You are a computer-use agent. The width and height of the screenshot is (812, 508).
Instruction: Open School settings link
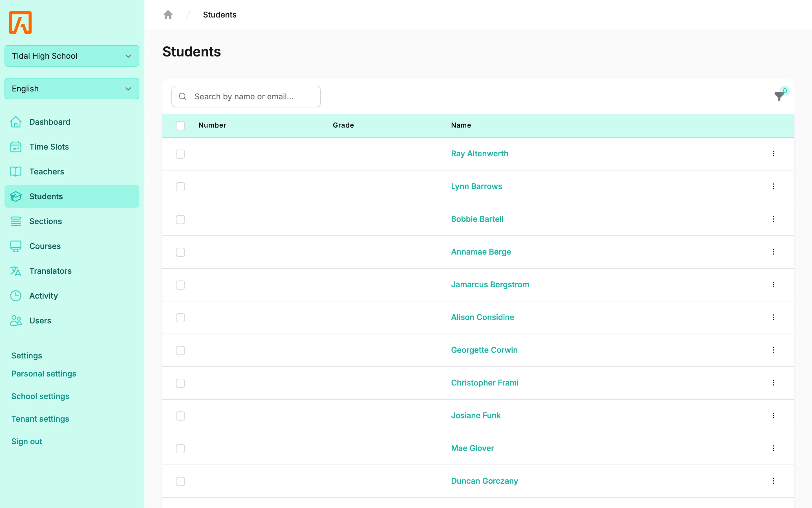point(40,397)
